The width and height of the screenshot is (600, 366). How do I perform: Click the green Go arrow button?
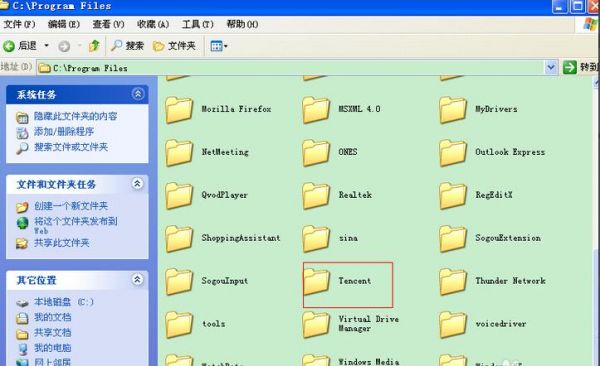coord(570,68)
